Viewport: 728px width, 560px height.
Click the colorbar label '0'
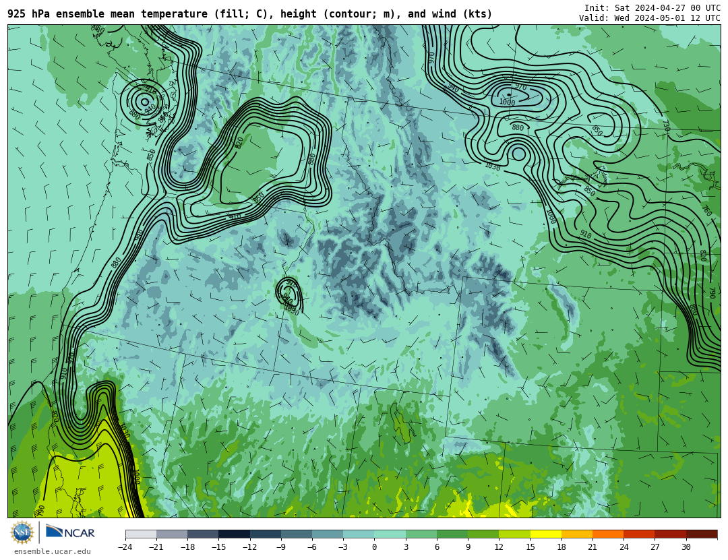(x=374, y=547)
